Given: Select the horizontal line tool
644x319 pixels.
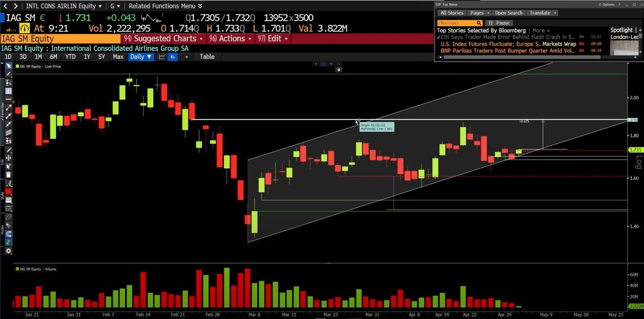Looking at the screenshot, I should (9, 99).
